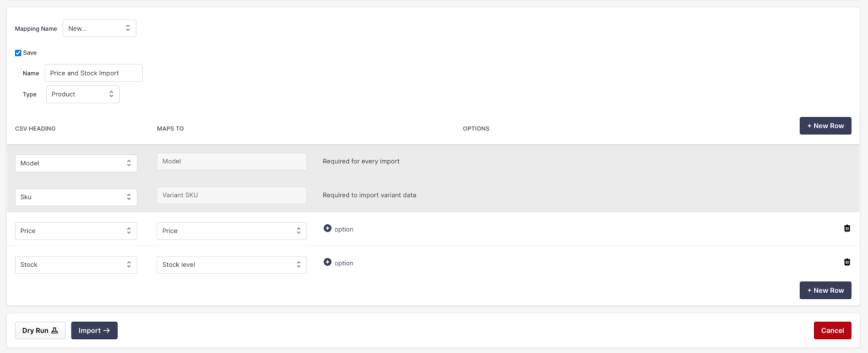Viewport: 868px width, 353px height.
Task: Cancel the import mapping
Action: pos(832,330)
